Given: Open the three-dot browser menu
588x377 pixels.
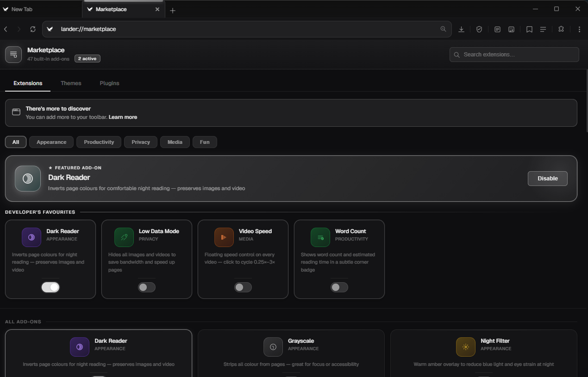Looking at the screenshot, I should 579,29.
